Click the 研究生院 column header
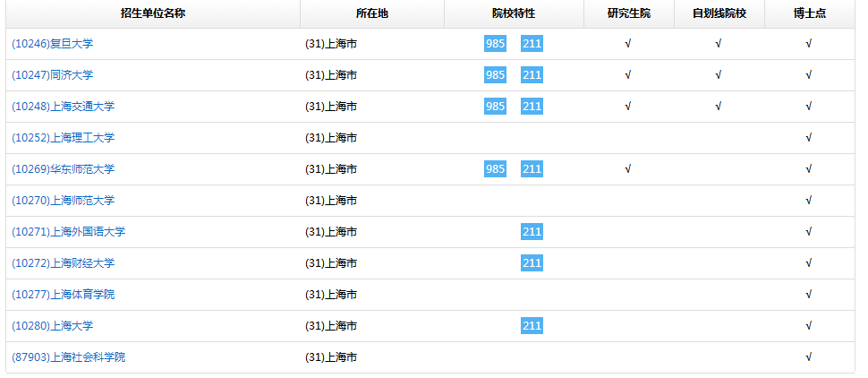The width and height of the screenshot is (868, 378). 629,13
